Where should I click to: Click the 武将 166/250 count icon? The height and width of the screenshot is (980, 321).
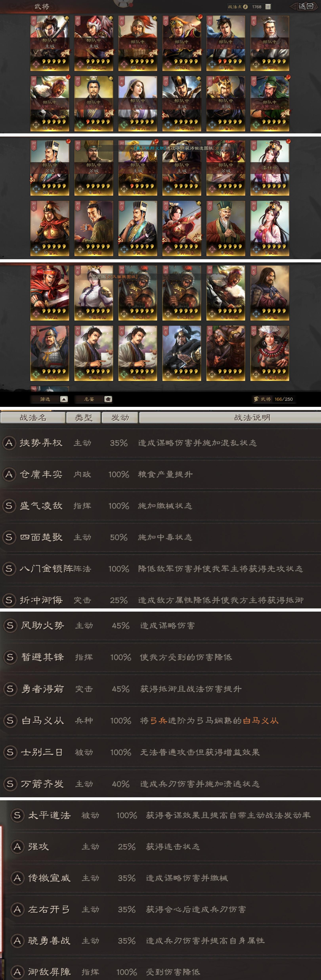[256, 399]
